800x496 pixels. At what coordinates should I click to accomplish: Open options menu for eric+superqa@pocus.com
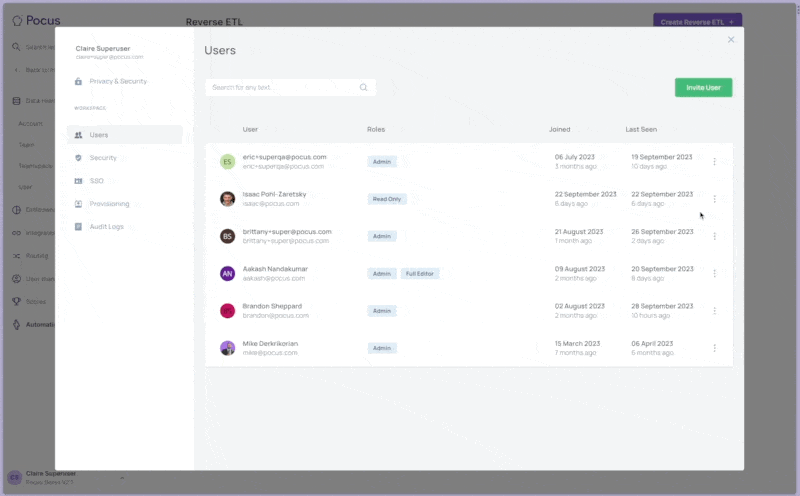714,161
